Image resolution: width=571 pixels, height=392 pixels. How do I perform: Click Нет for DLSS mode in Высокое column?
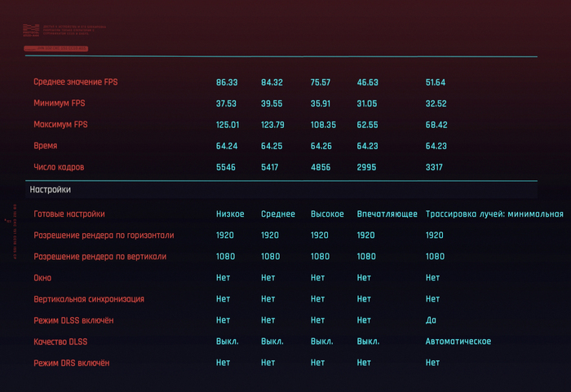(317, 320)
